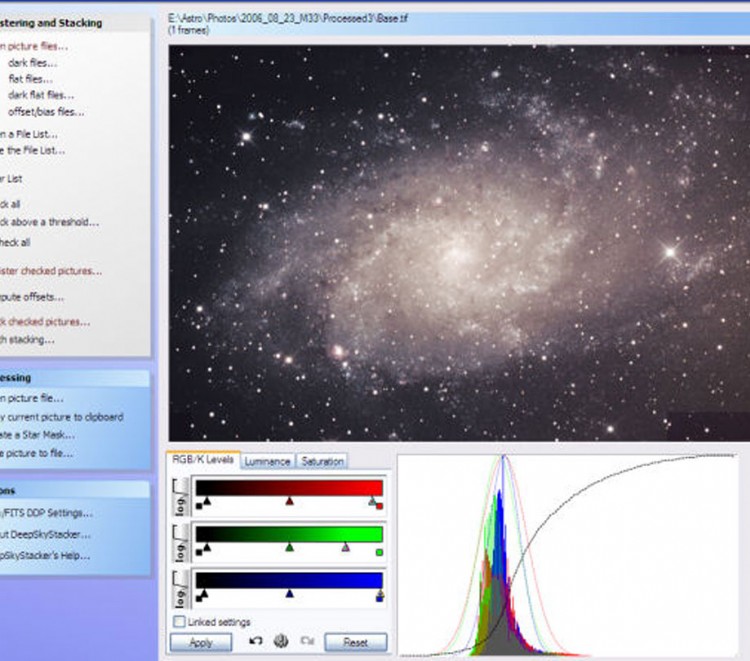
Task: Open offset/bias files link
Action: tap(46, 112)
